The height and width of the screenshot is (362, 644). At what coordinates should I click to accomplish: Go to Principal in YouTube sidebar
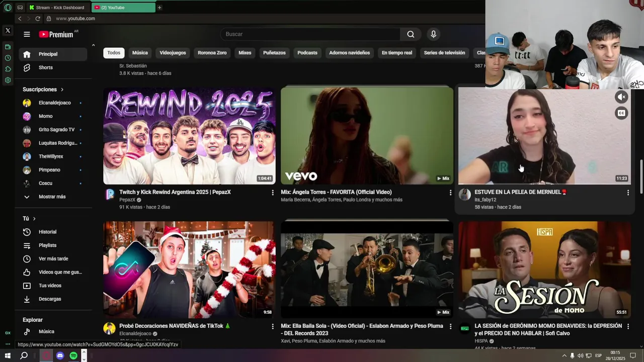[52, 54]
